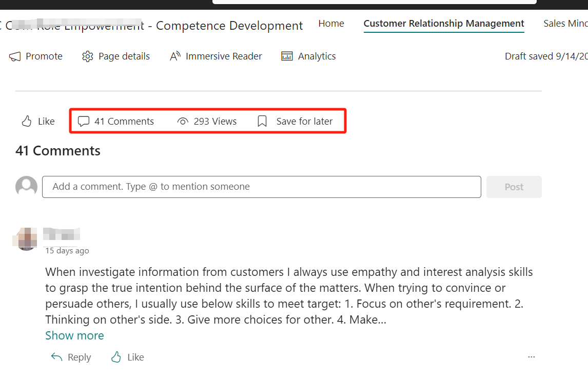Open the comment options ellipsis menu
The image size is (588, 380).
pyautogui.click(x=532, y=357)
